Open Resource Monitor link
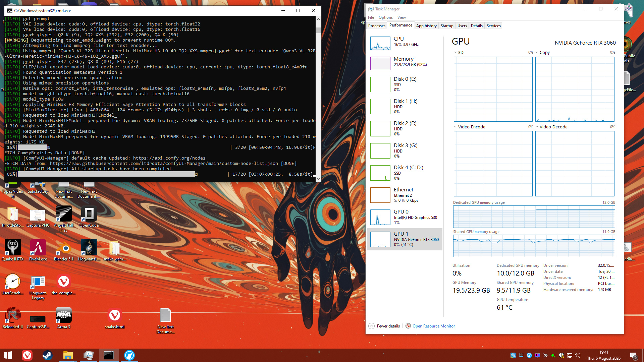This screenshot has width=644, height=362. pos(434,326)
